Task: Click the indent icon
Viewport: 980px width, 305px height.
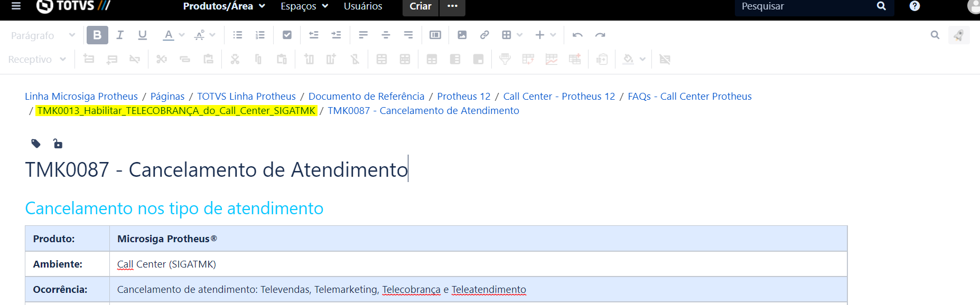Action: (336, 35)
